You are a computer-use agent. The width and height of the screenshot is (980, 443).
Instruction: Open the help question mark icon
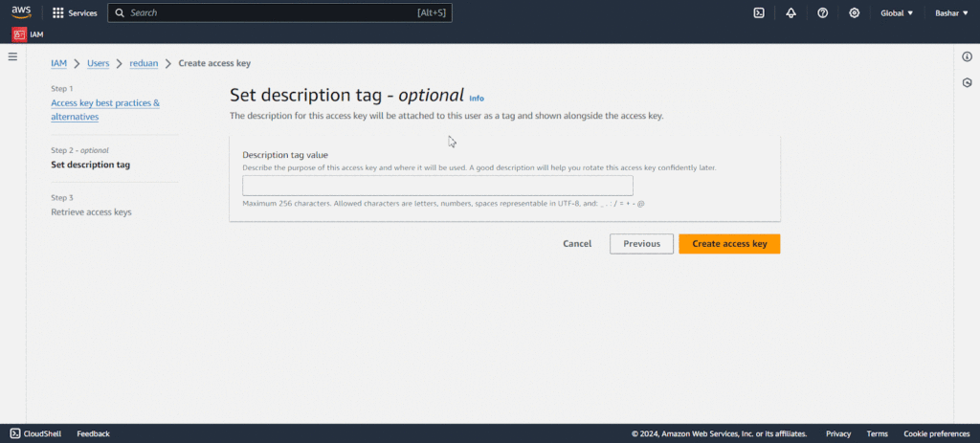[x=822, y=13]
